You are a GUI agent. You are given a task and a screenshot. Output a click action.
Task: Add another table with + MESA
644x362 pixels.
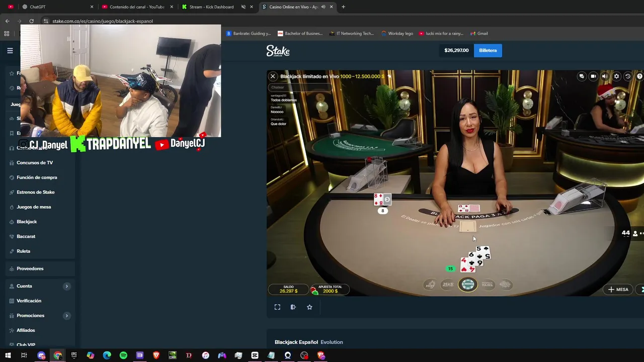[618, 290]
